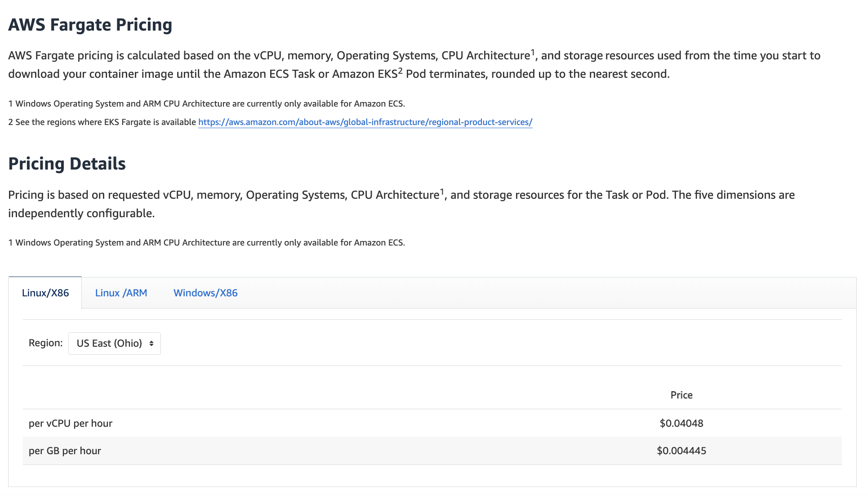Switch to the Linux /ARM tab
Viewport: 868px width, 496px height.
click(121, 293)
